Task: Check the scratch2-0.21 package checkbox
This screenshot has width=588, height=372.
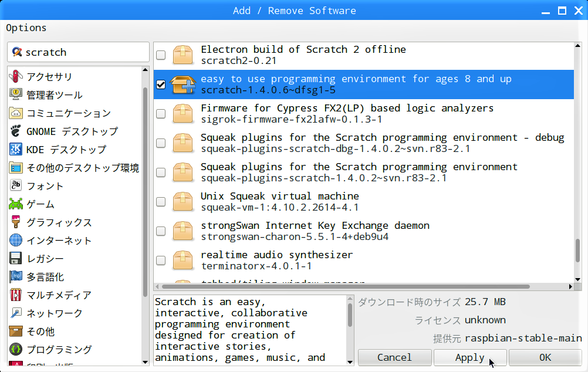Action: click(x=161, y=55)
